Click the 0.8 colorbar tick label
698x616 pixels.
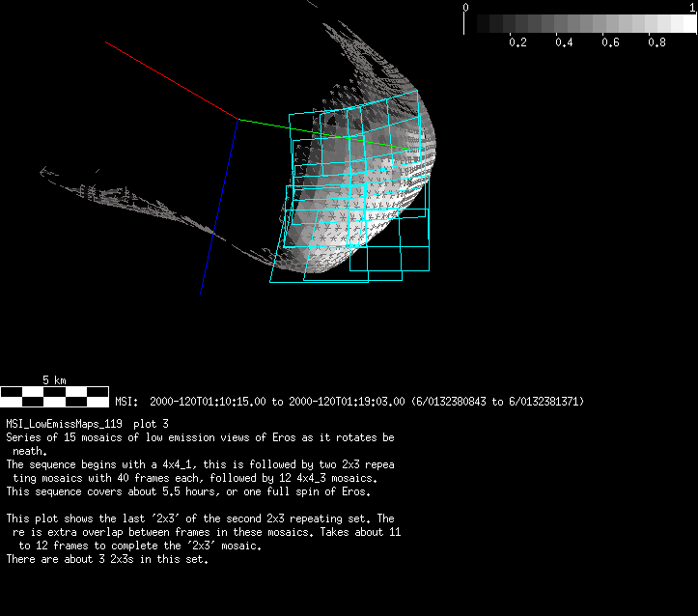pyautogui.click(x=656, y=42)
